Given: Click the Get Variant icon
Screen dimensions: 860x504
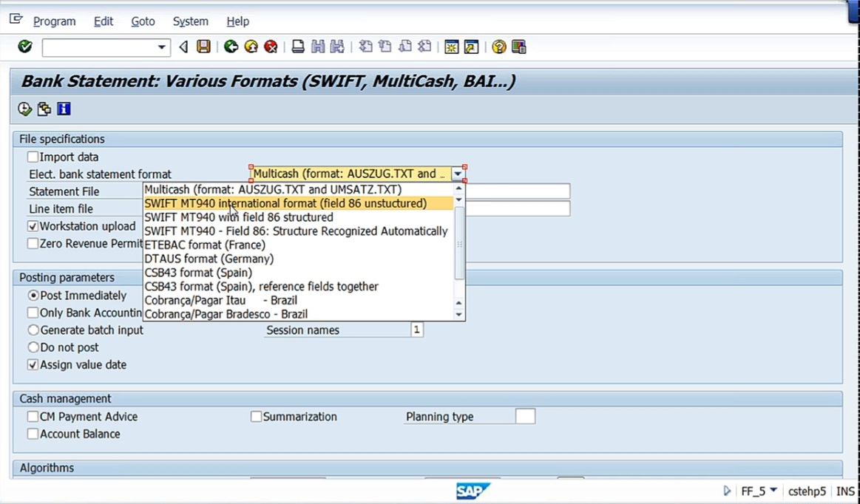Looking at the screenshot, I should (x=44, y=109).
